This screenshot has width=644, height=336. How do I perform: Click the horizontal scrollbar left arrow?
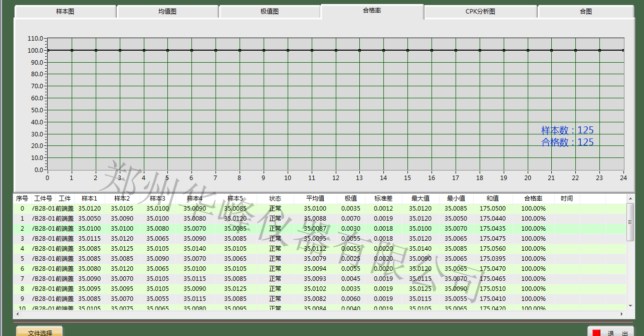(x=18, y=314)
